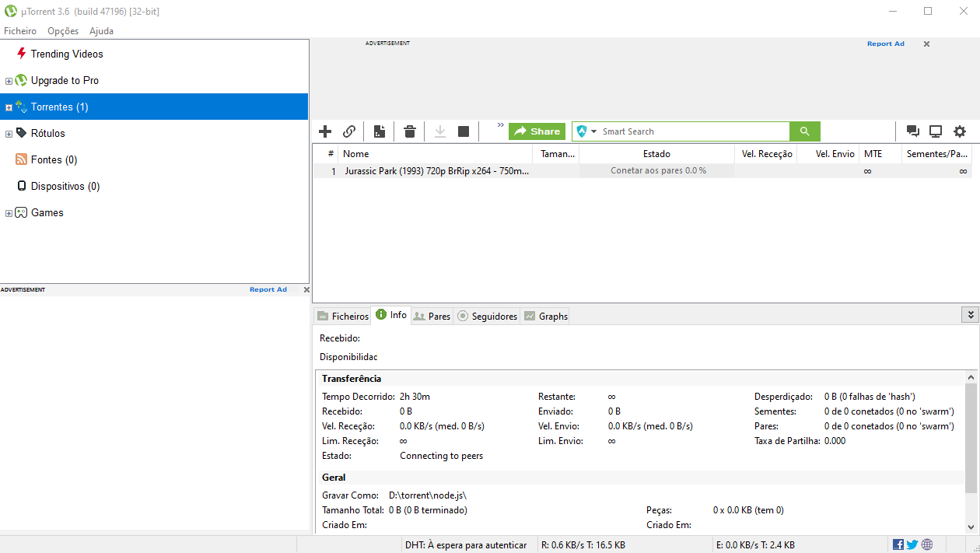Click the Remove Torrent trash icon
This screenshot has height=553, width=980.
tap(410, 131)
